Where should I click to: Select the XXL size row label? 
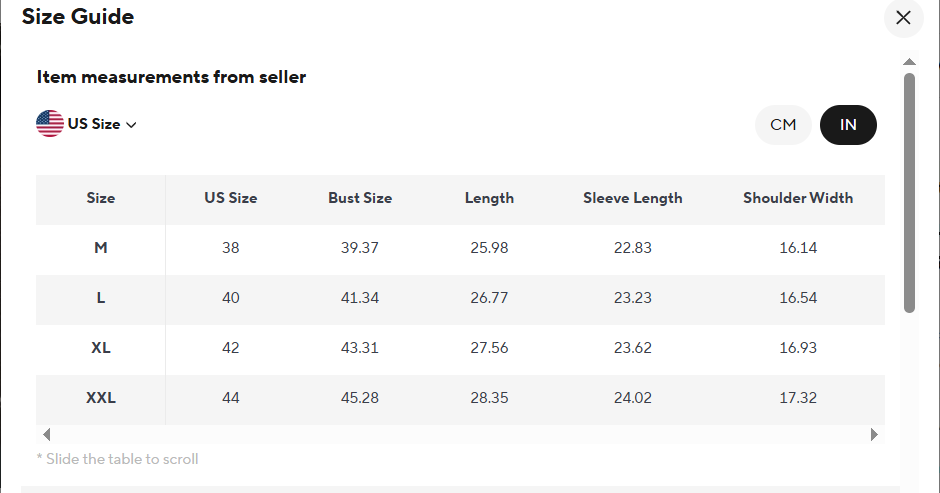coord(101,398)
